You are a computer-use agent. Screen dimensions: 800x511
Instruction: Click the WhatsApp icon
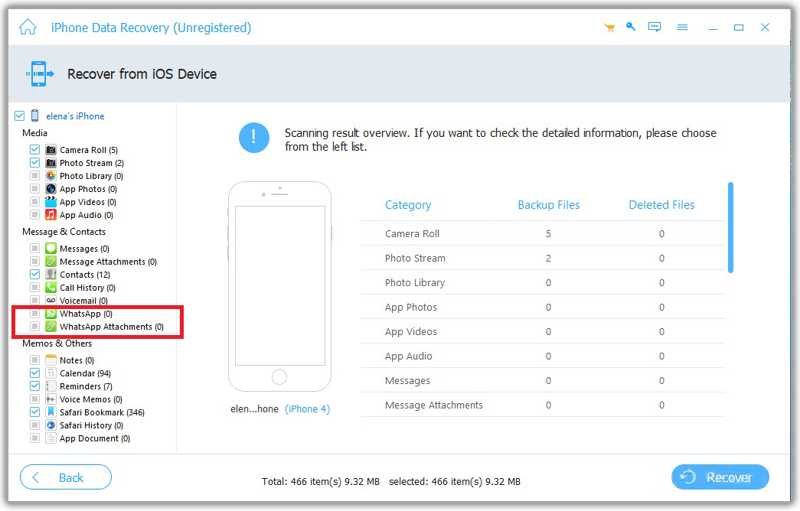51,314
